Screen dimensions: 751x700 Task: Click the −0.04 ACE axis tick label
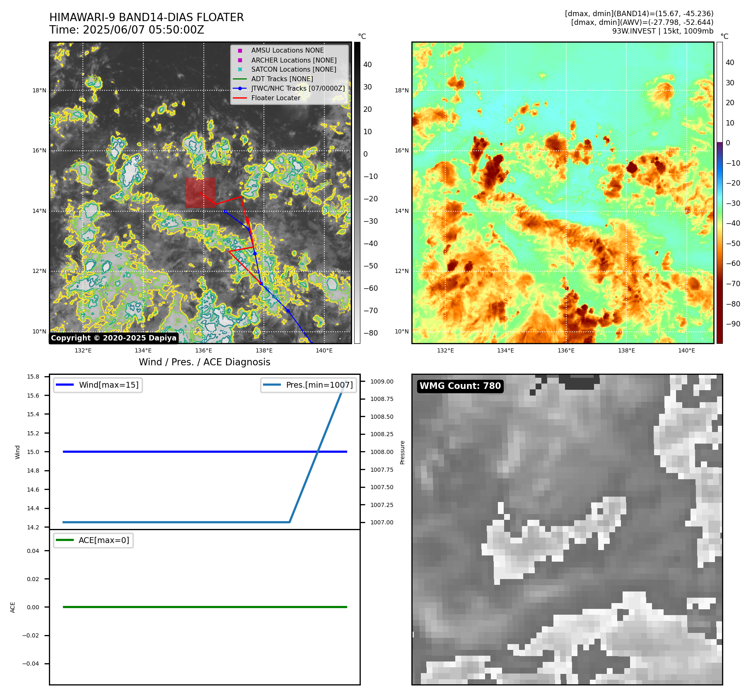(31, 664)
